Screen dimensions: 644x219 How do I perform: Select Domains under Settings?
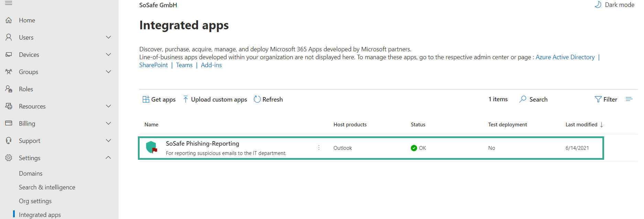tap(31, 174)
